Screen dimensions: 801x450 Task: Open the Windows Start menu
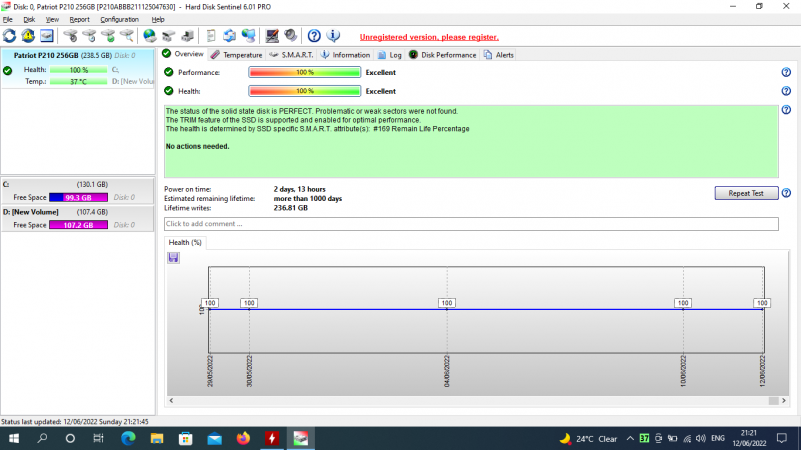click(14, 438)
